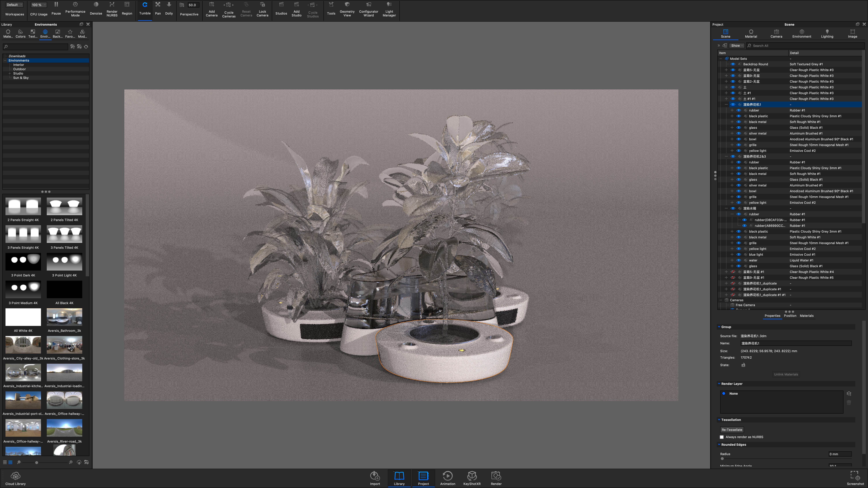Open the KeyShotXR wizard

(472, 476)
